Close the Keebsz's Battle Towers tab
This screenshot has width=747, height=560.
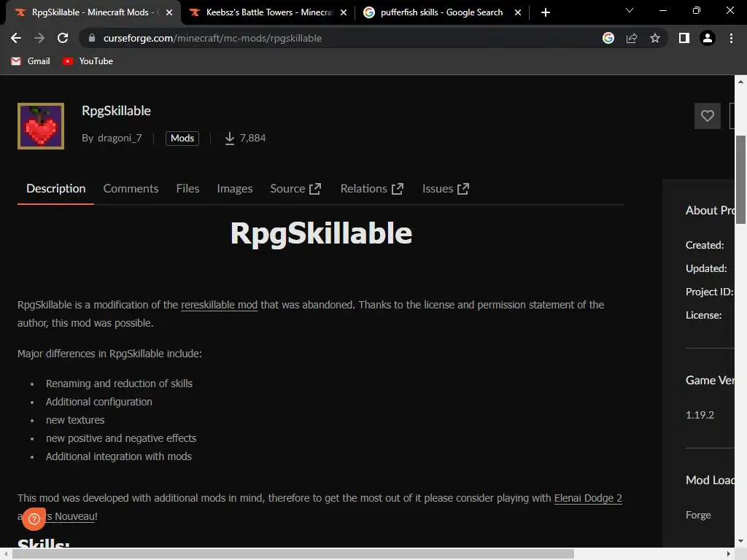click(344, 12)
